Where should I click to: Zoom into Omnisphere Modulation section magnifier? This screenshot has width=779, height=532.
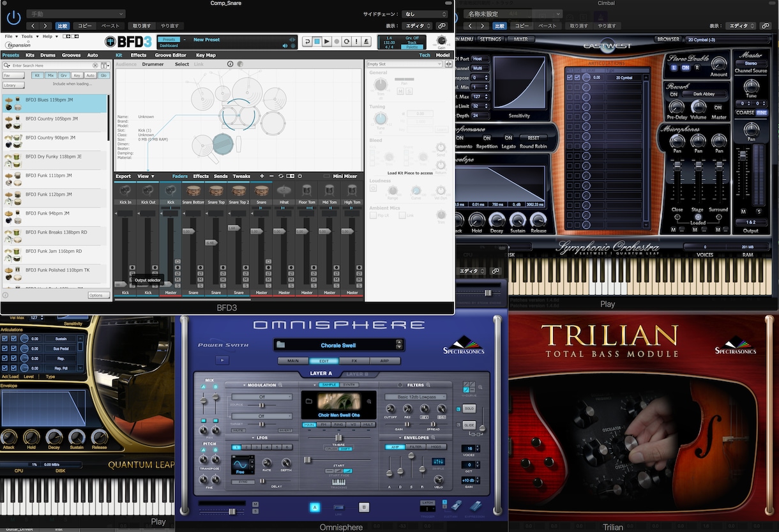[x=280, y=385]
